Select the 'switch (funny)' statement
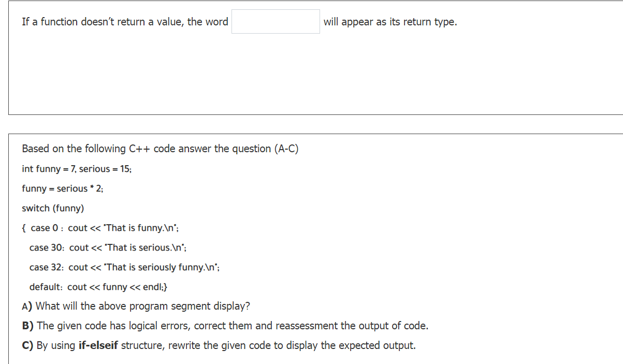 (53, 208)
